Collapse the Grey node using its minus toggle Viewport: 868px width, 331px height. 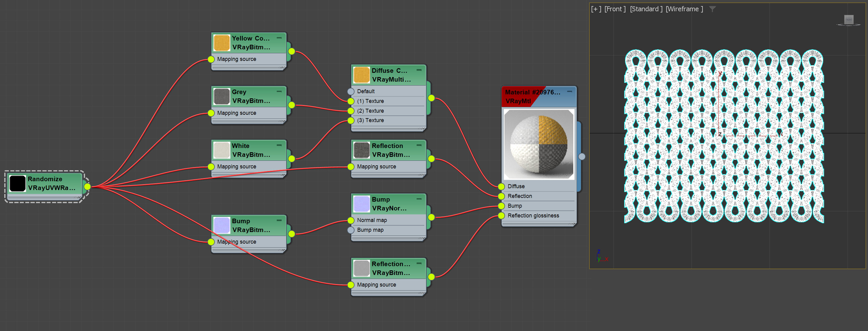pos(279,91)
